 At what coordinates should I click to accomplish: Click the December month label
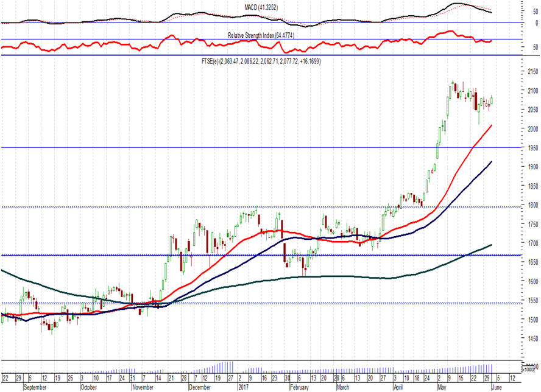click(x=200, y=388)
